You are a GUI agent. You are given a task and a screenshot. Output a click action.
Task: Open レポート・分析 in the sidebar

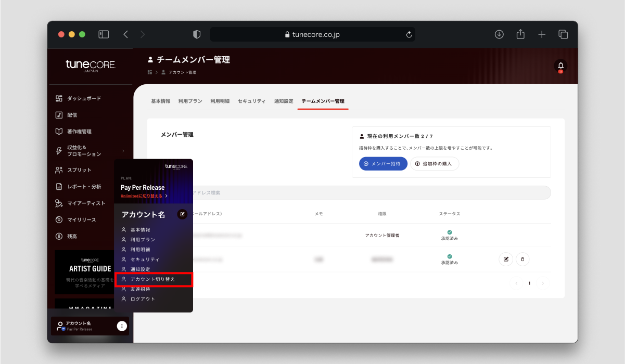[x=78, y=187]
